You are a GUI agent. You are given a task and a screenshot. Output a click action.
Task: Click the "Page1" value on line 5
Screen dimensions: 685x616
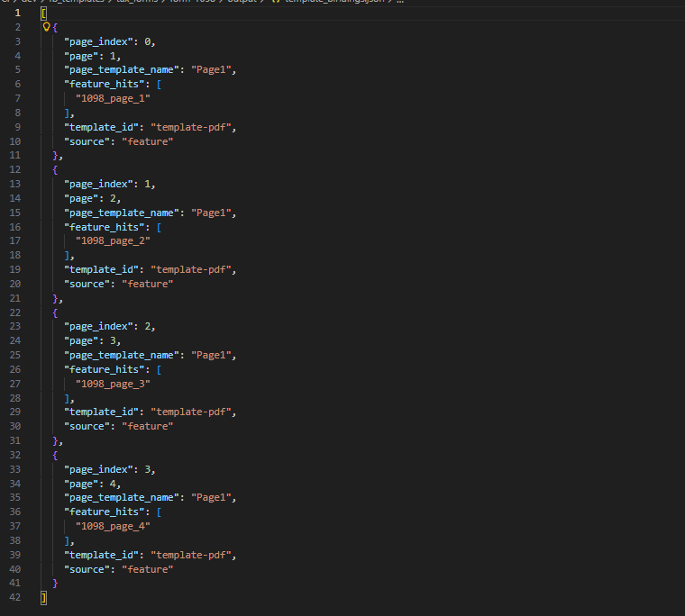point(211,70)
